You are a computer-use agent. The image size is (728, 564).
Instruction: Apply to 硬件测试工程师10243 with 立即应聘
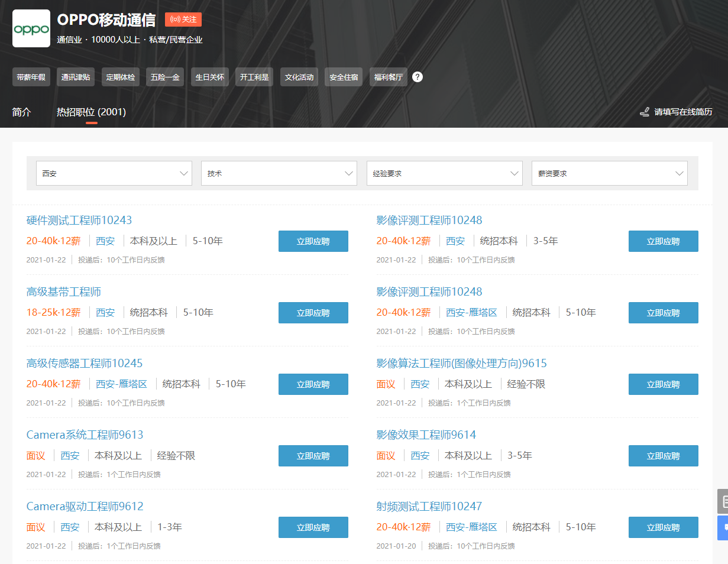coord(313,241)
